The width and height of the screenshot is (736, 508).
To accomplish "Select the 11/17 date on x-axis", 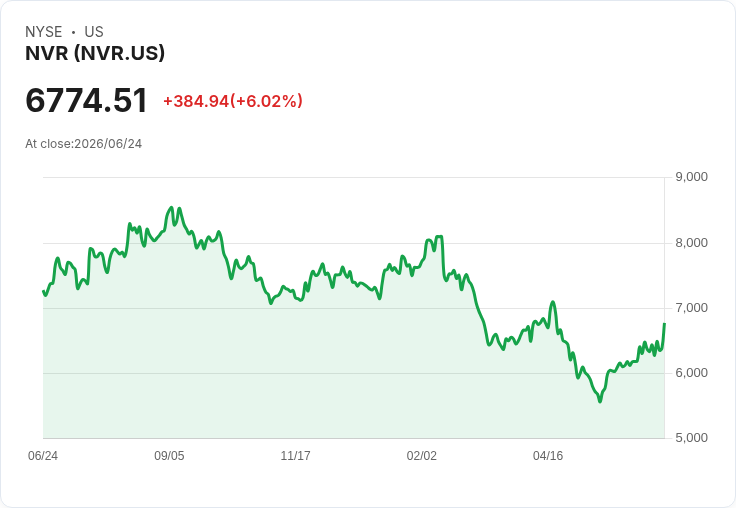I will (295, 455).
